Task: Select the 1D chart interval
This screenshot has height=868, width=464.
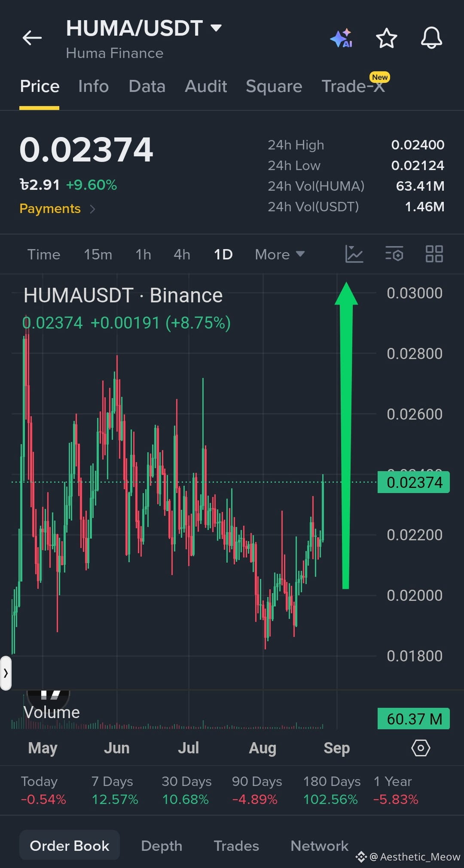Action: (223, 254)
